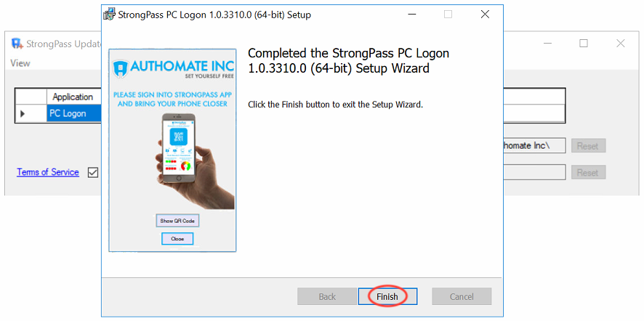Select the PC Logon row in Application table

(73, 114)
